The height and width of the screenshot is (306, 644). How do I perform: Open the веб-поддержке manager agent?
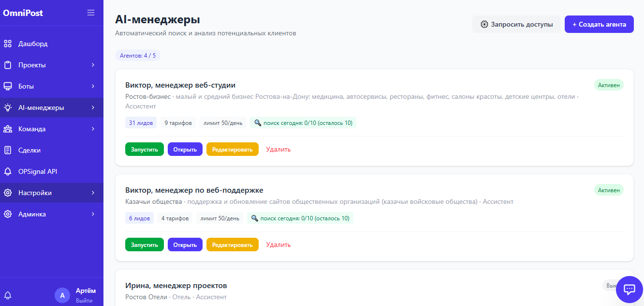click(185, 245)
